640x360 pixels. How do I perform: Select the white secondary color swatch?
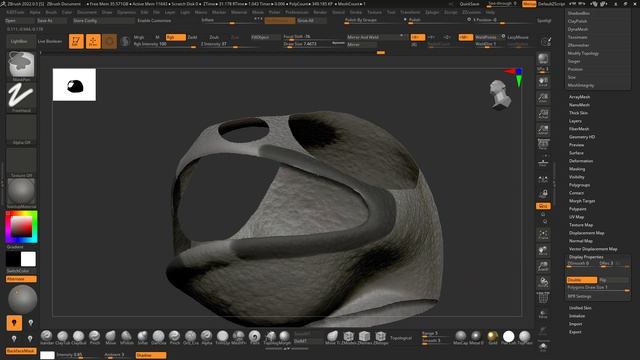[29, 259]
